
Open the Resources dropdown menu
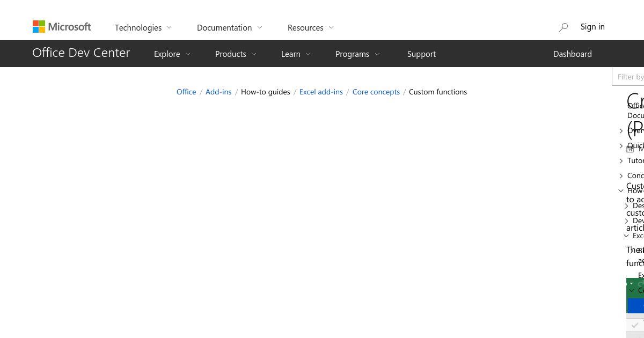coord(311,27)
